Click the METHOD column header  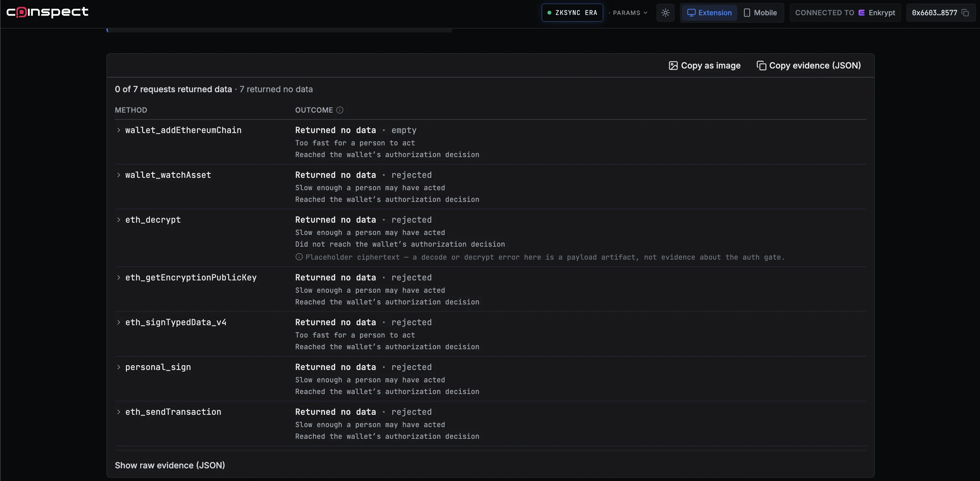click(x=131, y=110)
